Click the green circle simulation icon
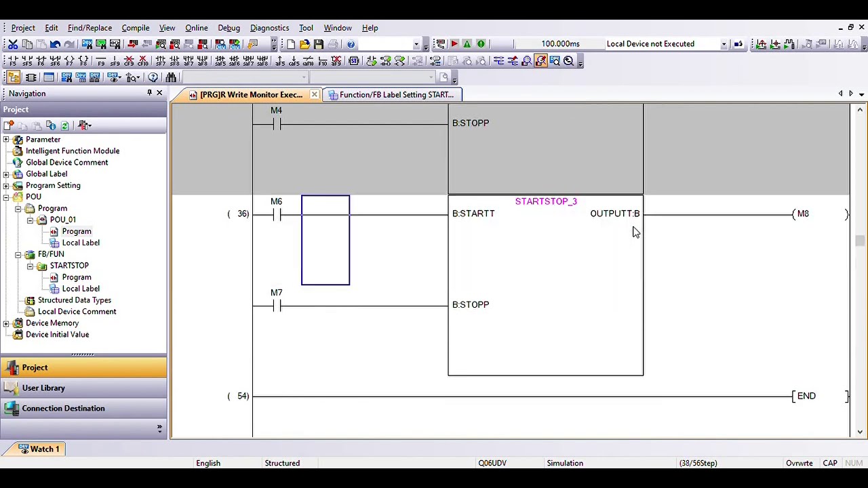Image resolution: width=868 pixels, height=488 pixels. [x=481, y=44]
